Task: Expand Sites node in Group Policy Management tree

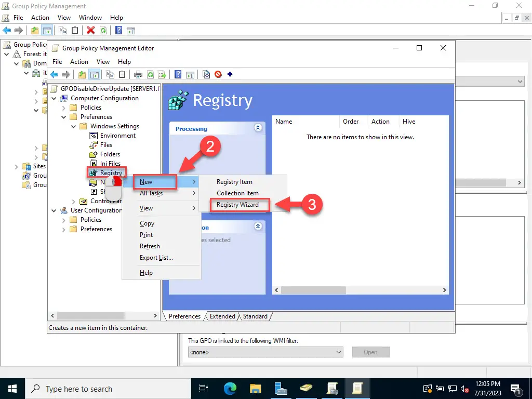Action: coord(16,167)
